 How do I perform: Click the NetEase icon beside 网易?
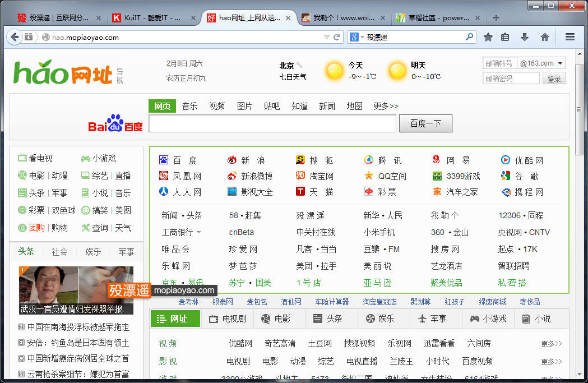tap(437, 160)
